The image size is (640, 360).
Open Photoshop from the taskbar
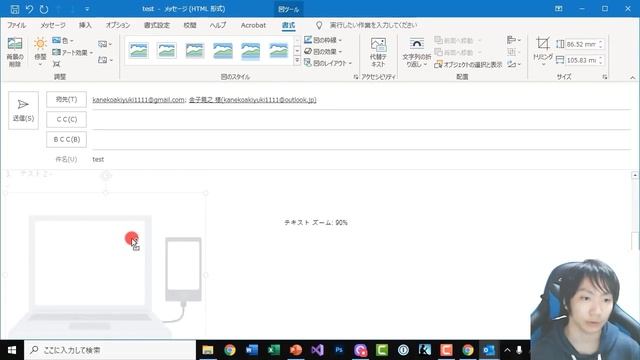(x=339, y=350)
